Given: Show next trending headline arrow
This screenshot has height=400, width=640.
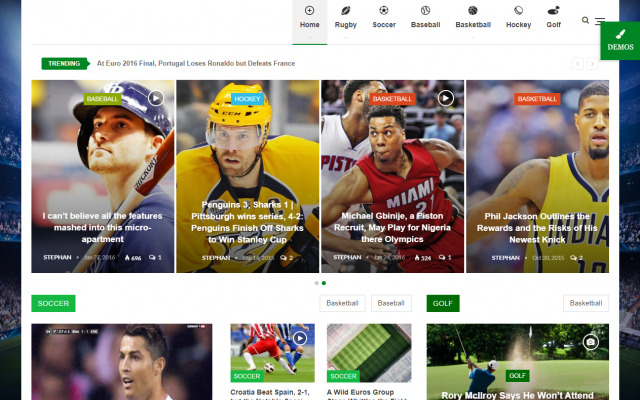Looking at the screenshot, I should [x=593, y=63].
